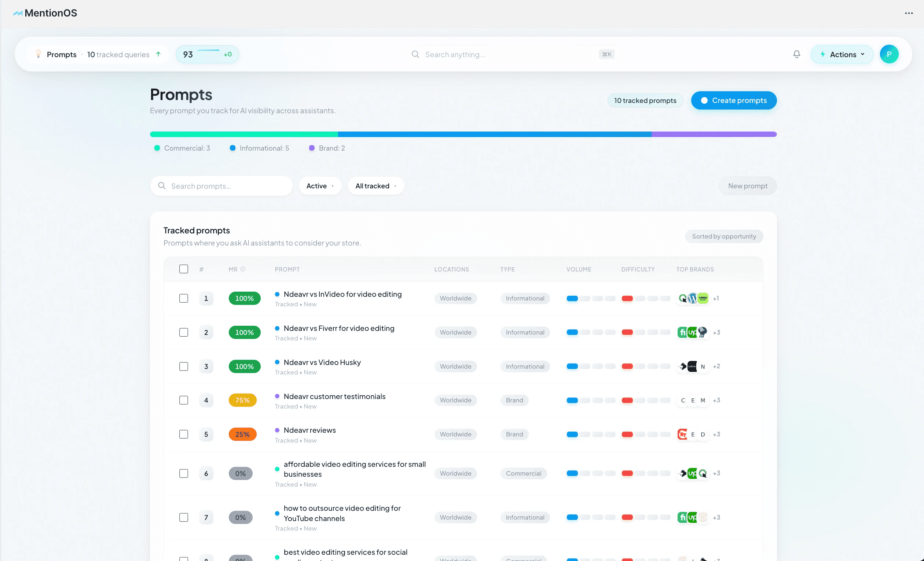Open the Actions dropdown menu
Image resolution: width=924 pixels, height=561 pixels.
[842, 54]
